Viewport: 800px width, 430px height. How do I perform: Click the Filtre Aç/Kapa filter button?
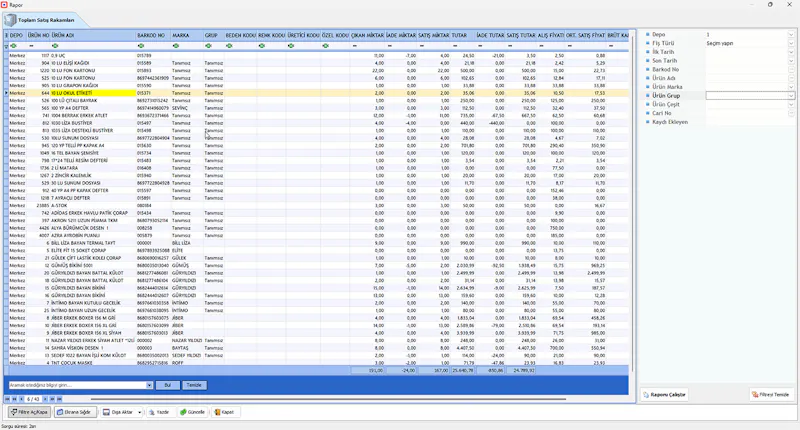[x=30, y=412]
